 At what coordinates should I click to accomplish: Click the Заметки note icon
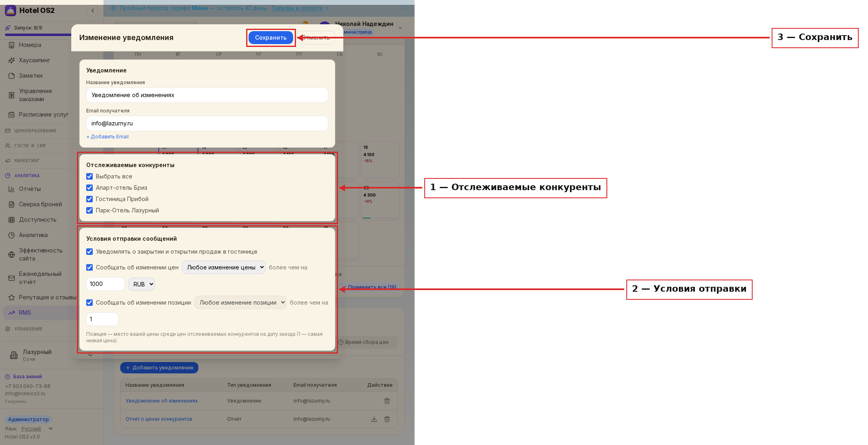pyautogui.click(x=11, y=76)
